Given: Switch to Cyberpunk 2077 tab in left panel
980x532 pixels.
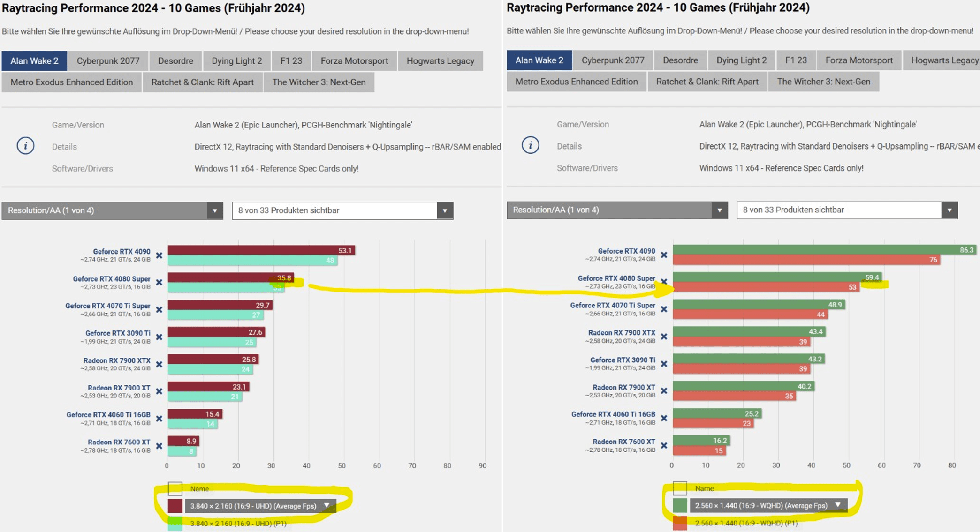Looking at the screenshot, I should click(108, 61).
